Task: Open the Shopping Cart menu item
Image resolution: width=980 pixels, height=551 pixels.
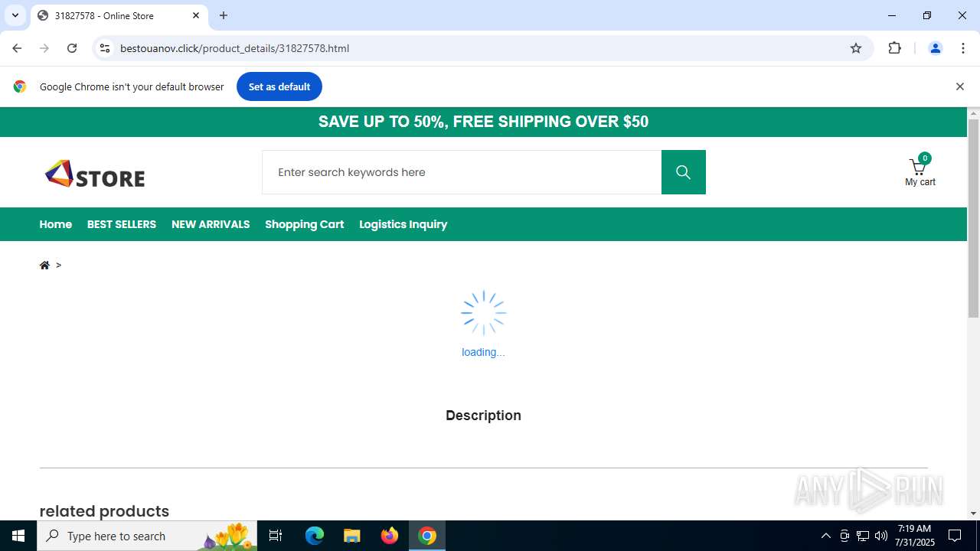Action: (x=305, y=224)
